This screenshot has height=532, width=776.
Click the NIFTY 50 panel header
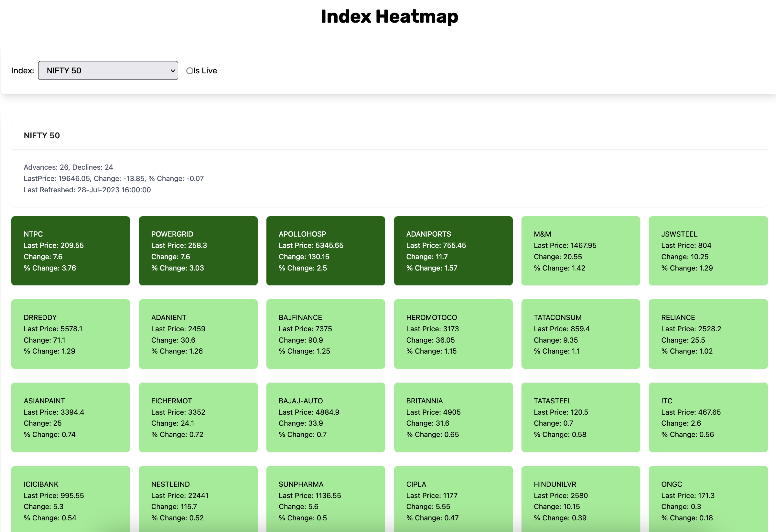42,135
